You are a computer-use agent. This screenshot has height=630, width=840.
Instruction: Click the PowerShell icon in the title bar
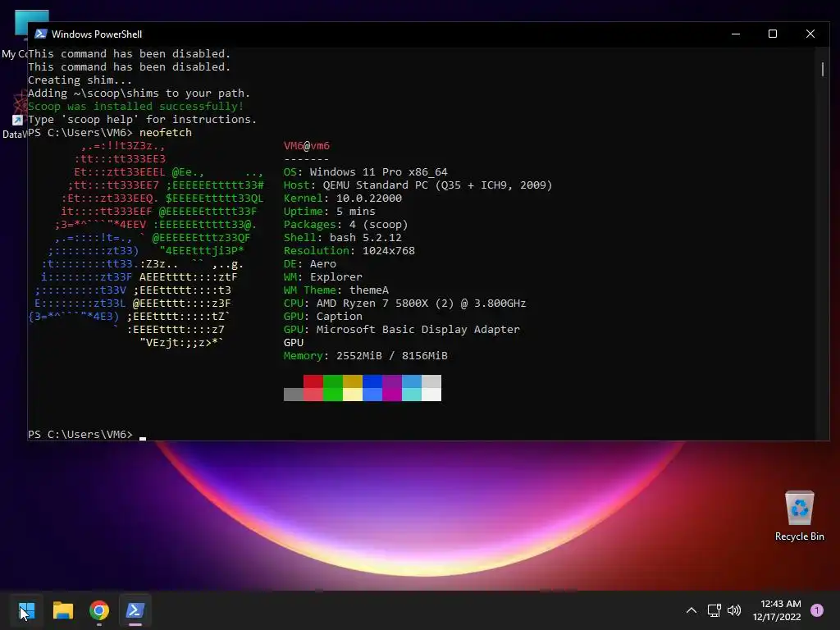(x=41, y=34)
